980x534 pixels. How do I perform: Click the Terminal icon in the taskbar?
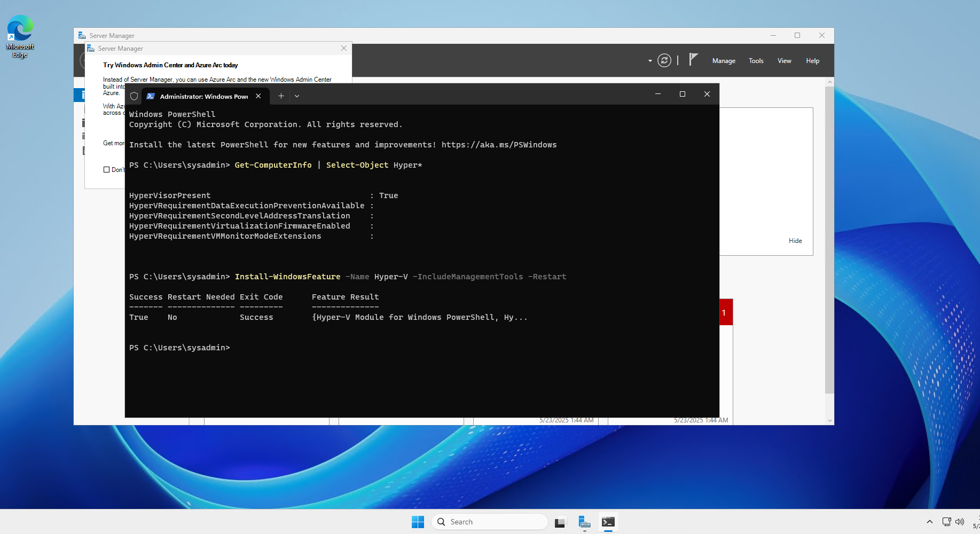[608, 522]
